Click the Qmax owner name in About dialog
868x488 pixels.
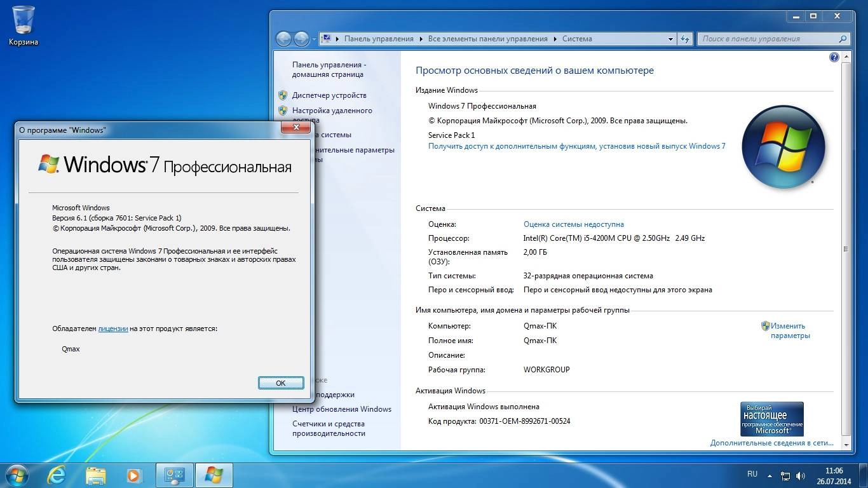tap(71, 349)
